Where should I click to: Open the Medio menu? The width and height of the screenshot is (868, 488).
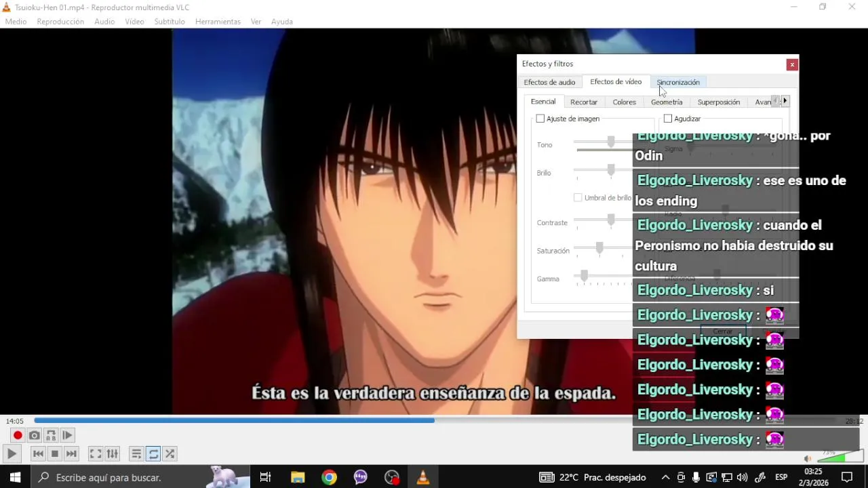click(16, 22)
